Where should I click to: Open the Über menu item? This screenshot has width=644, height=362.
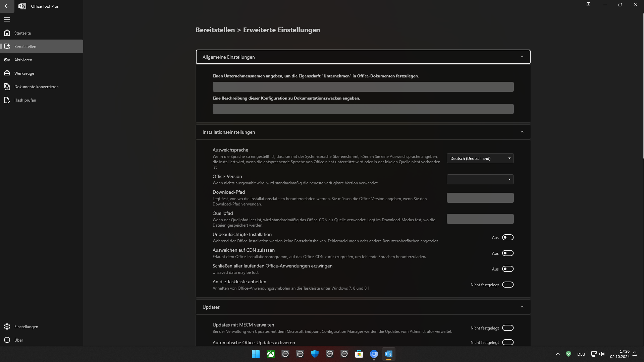tap(19, 340)
